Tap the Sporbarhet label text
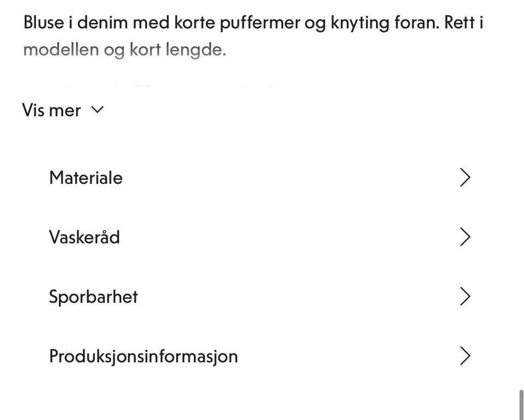Screen dimensions: 524x420 pos(93,297)
